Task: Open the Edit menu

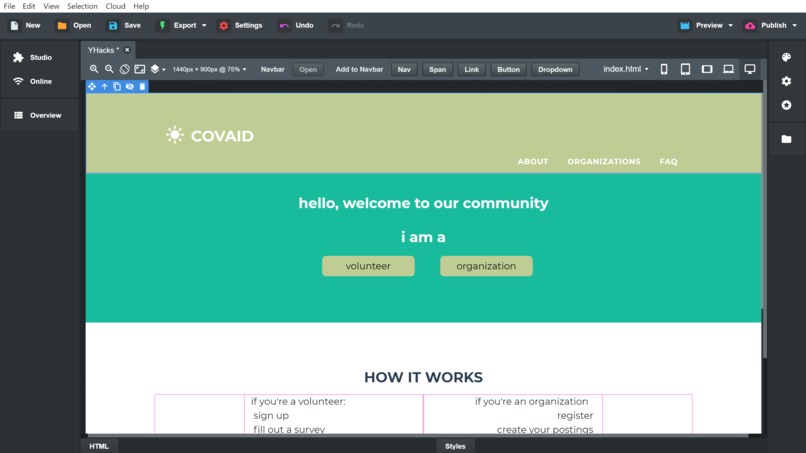Action: pos(29,6)
